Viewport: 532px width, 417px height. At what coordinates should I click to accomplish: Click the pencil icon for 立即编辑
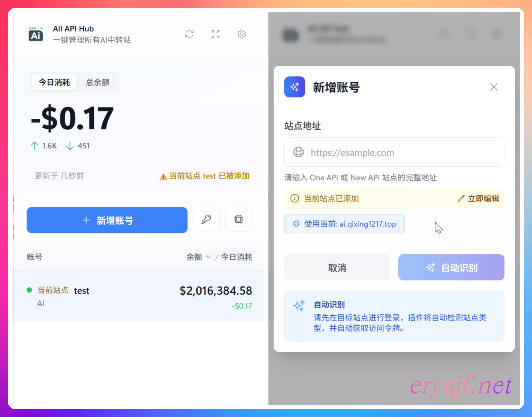pos(461,198)
